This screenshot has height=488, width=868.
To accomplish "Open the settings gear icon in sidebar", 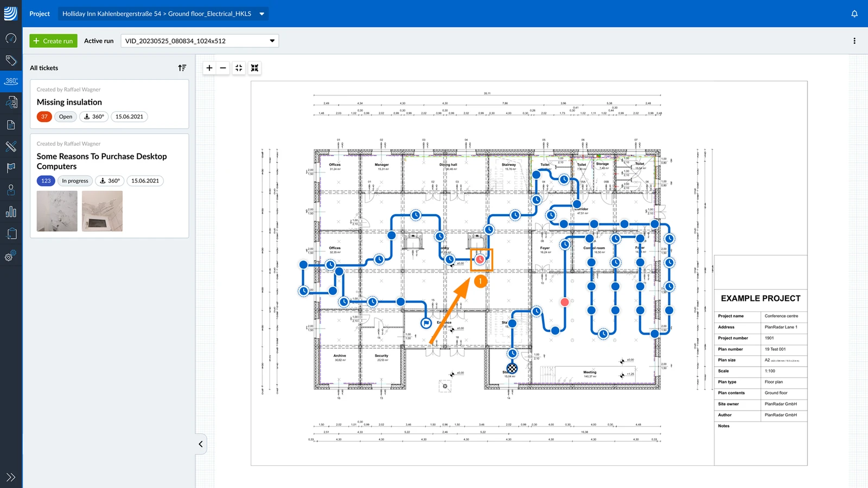I will coord(10,256).
